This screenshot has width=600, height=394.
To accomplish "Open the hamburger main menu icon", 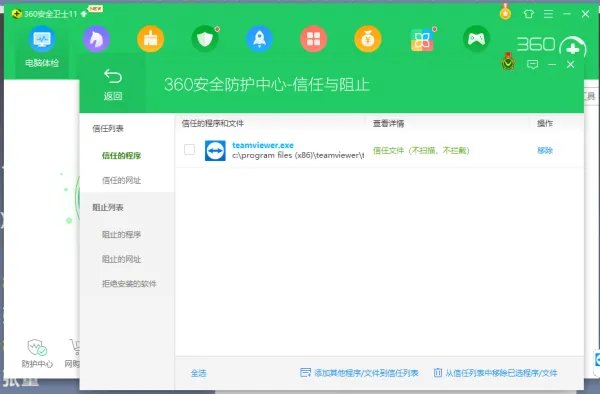I will 548,14.
